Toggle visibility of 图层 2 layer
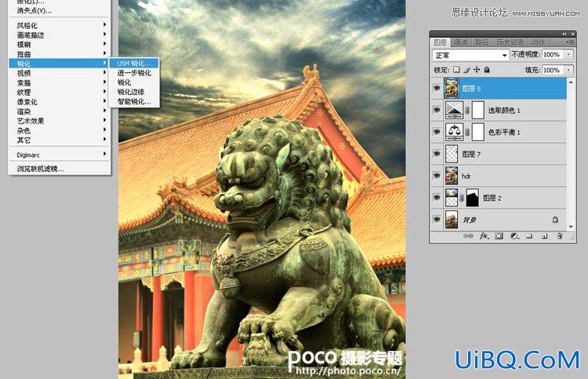The height and width of the screenshot is (379, 588). point(437,197)
